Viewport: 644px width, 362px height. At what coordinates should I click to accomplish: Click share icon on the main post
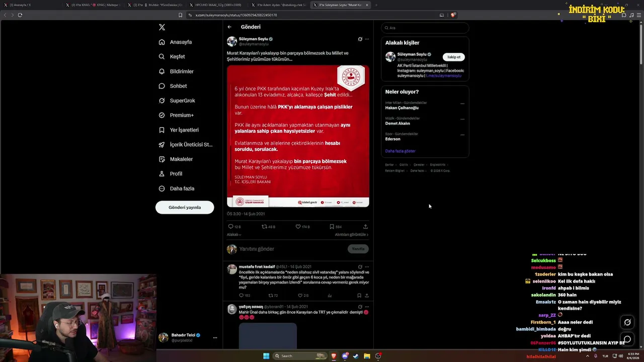tap(365, 227)
